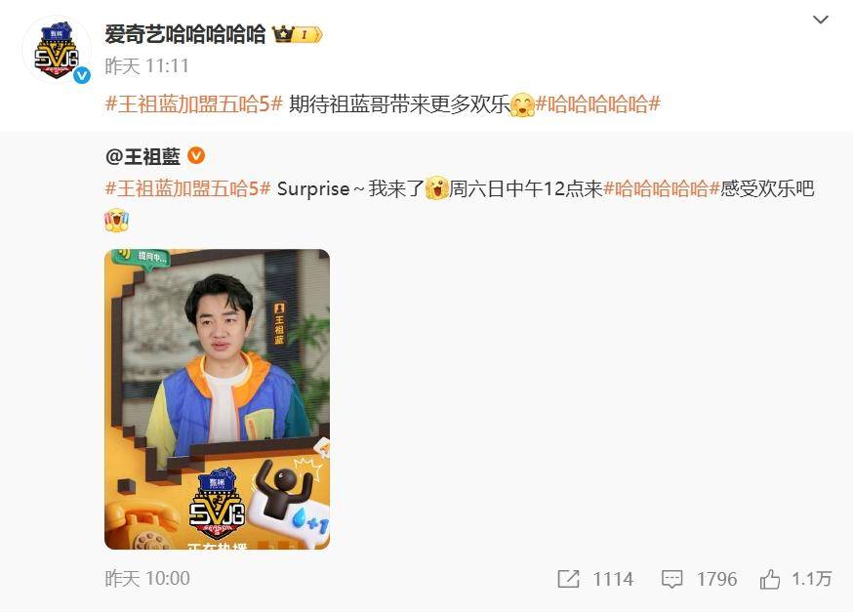Click the blue verified badge on avatar
The image size is (853, 616).
[x=82, y=75]
